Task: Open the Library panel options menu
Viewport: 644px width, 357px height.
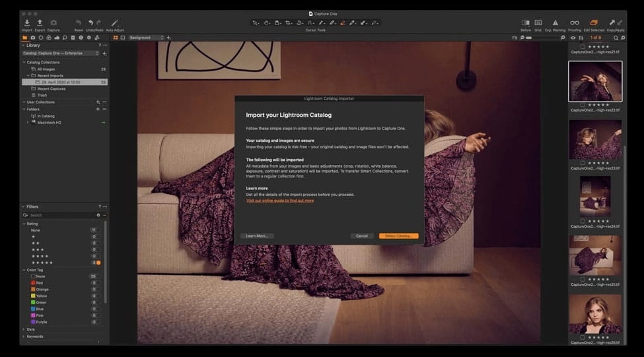Action: [105, 46]
